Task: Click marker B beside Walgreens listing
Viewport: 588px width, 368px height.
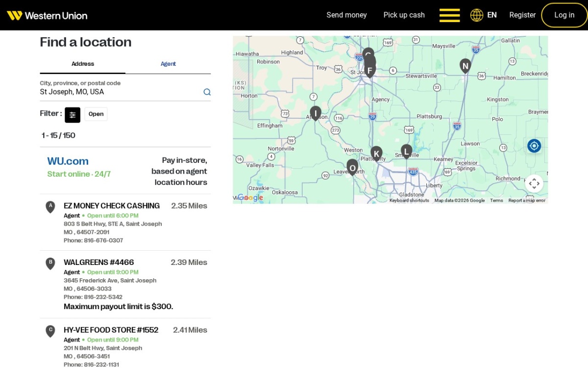Action: click(x=50, y=263)
